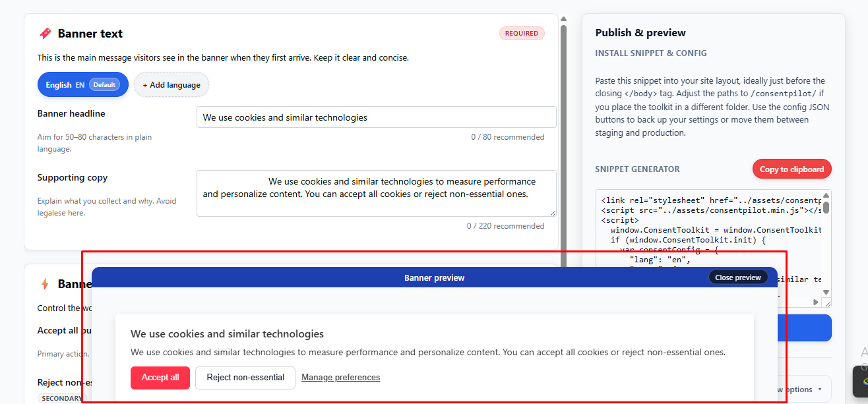Viewport: 868px width, 404px height.
Task: Click the scroll-up arrow of main panel scrollbar
Action: 563,19
